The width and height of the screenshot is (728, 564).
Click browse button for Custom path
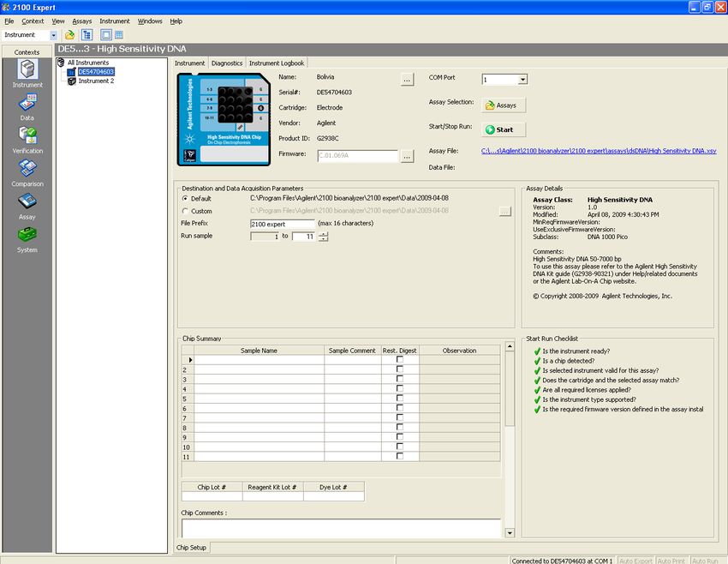pos(505,212)
